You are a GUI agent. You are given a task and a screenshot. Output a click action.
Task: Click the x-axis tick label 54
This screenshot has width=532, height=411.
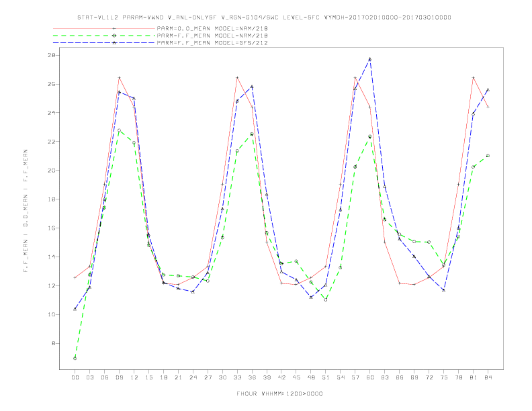(341, 377)
